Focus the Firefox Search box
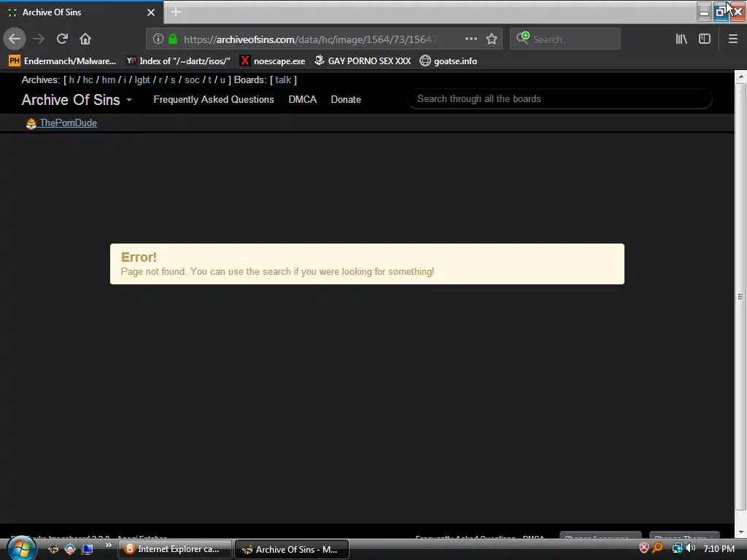This screenshot has height=560, width=747. pyautogui.click(x=565, y=39)
